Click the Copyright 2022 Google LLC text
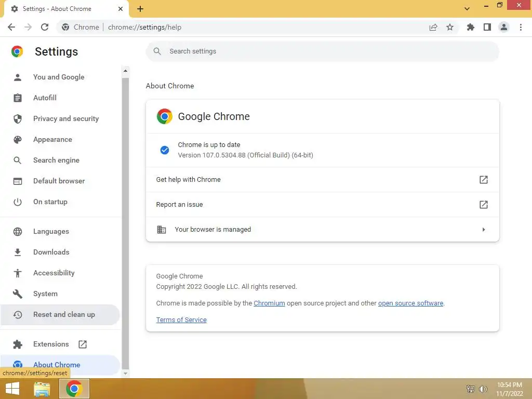The width and height of the screenshot is (532, 399). click(227, 287)
